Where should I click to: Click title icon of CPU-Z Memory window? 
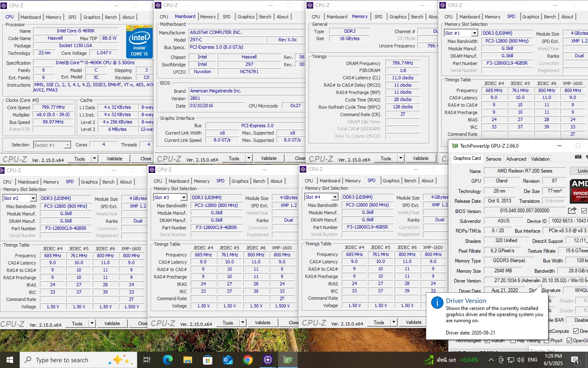310,5
